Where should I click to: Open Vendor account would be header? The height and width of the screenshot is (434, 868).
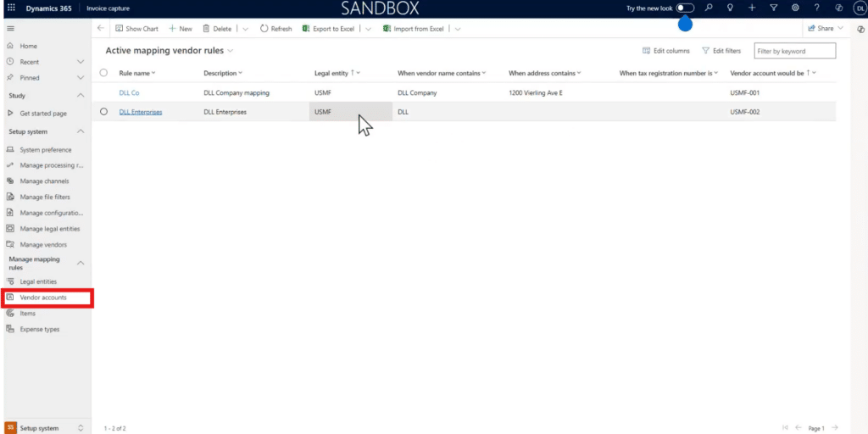773,73
